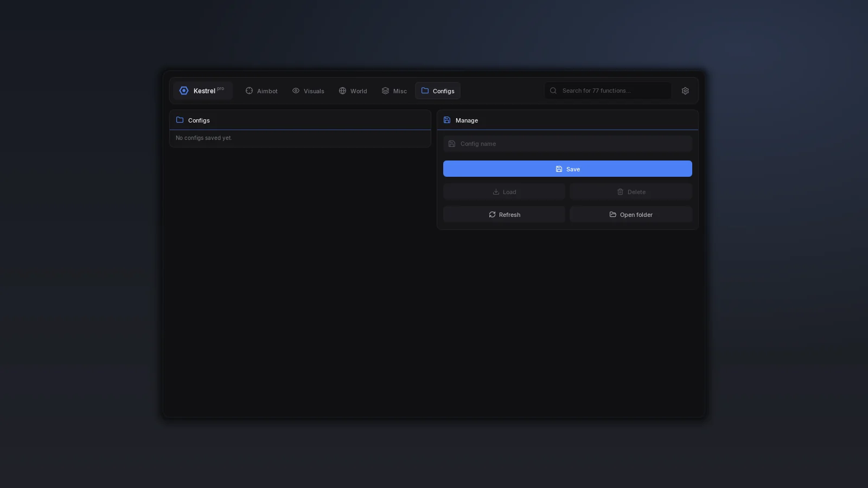Screen dimensions: 868x488
Task: Click the Search for 77 functions box
Action: click(608, 91)
